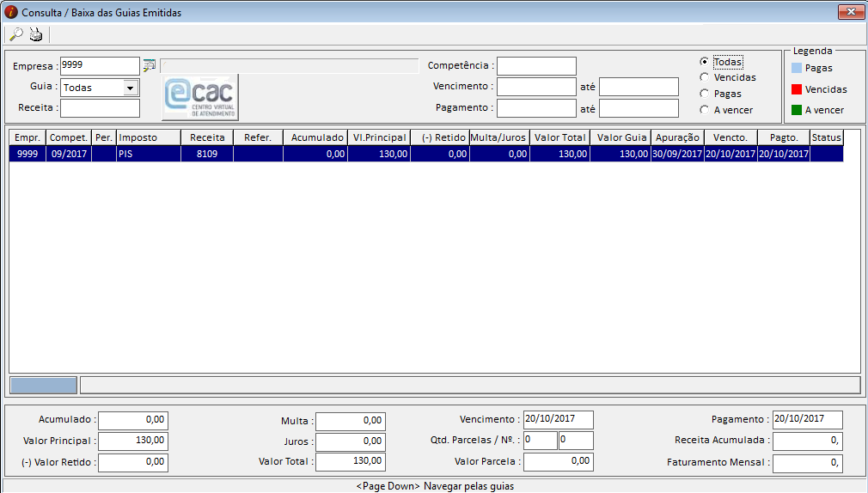This screenshot has width=868, height=493.
Task: Select the Vencidas radio button
Action: pos(704,77)
